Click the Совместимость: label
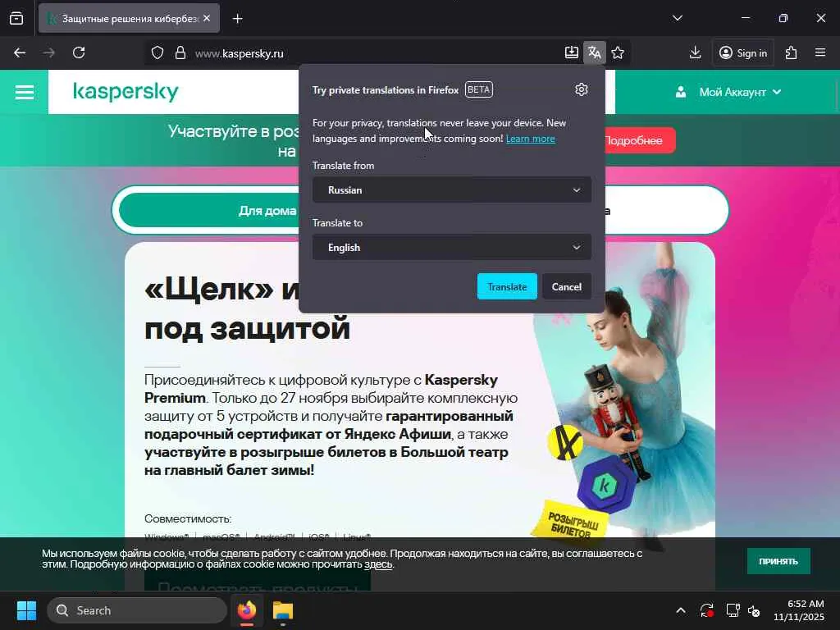Viewport: 840px width, 630px height. coord(188,518)
